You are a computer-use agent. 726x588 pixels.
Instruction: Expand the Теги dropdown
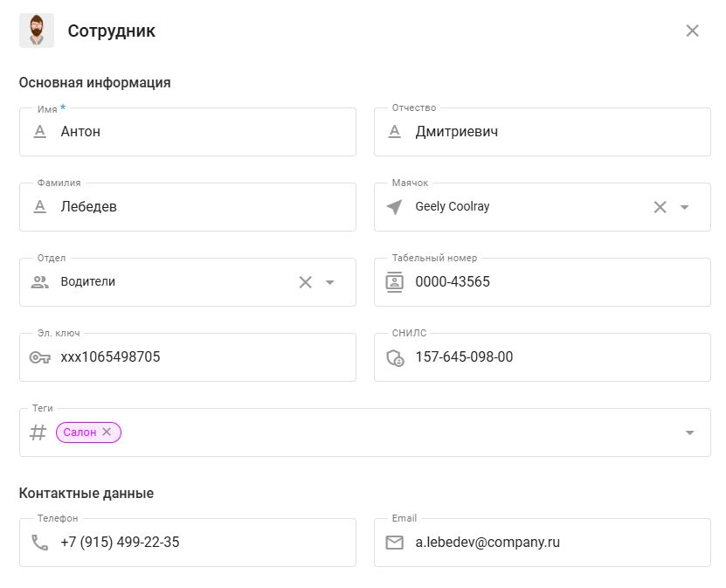coord(689,432)
